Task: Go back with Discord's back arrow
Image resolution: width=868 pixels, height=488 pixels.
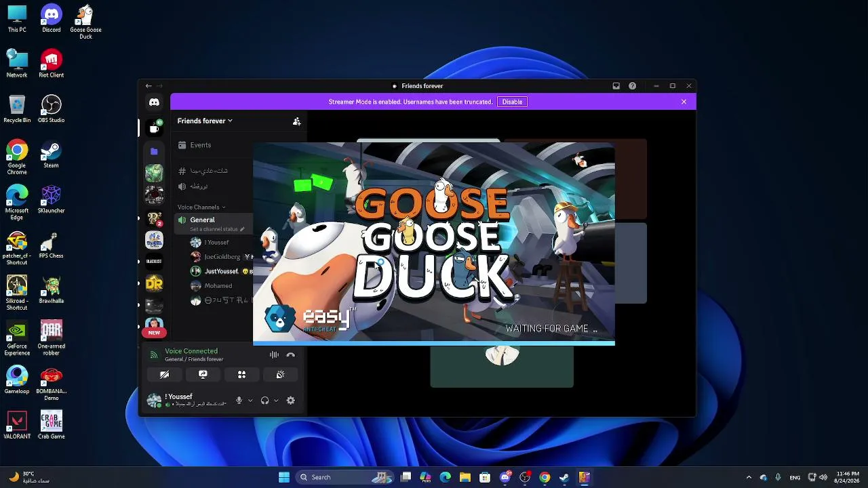Action: tap(149, 86)
